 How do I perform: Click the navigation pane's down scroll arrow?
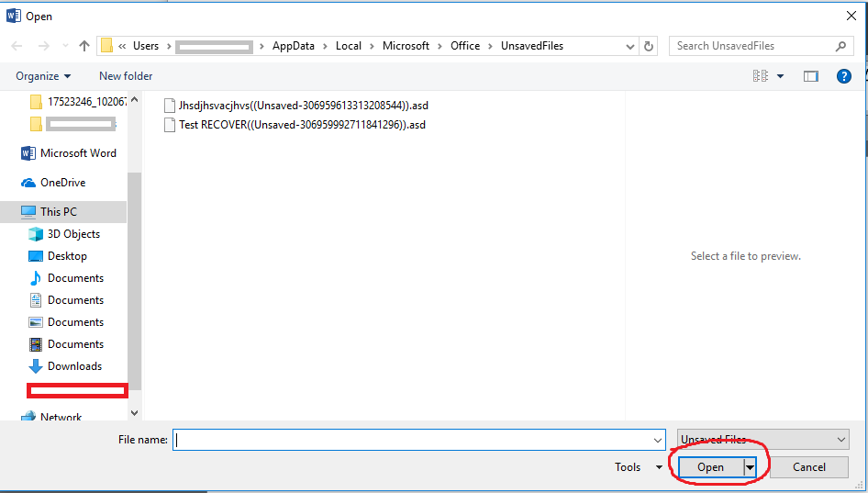pyautogui.click(x=135, y=413)
